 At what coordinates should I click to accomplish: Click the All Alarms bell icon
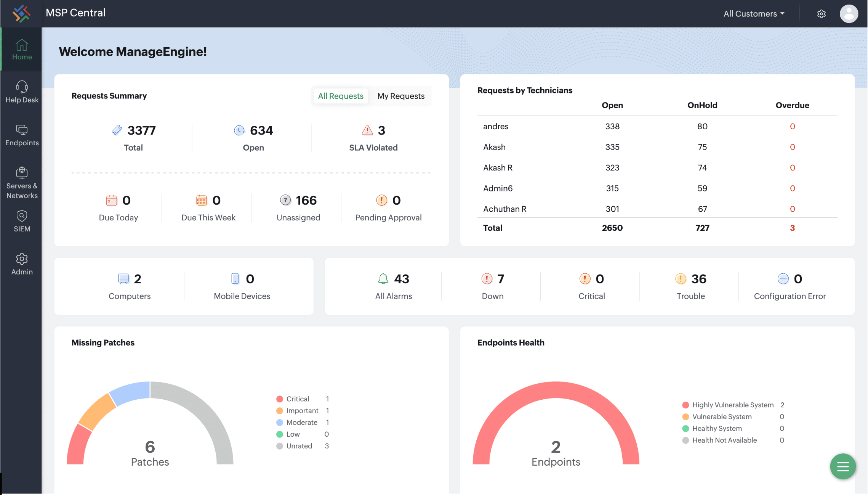pyautogui.click(x=383, y=279)
